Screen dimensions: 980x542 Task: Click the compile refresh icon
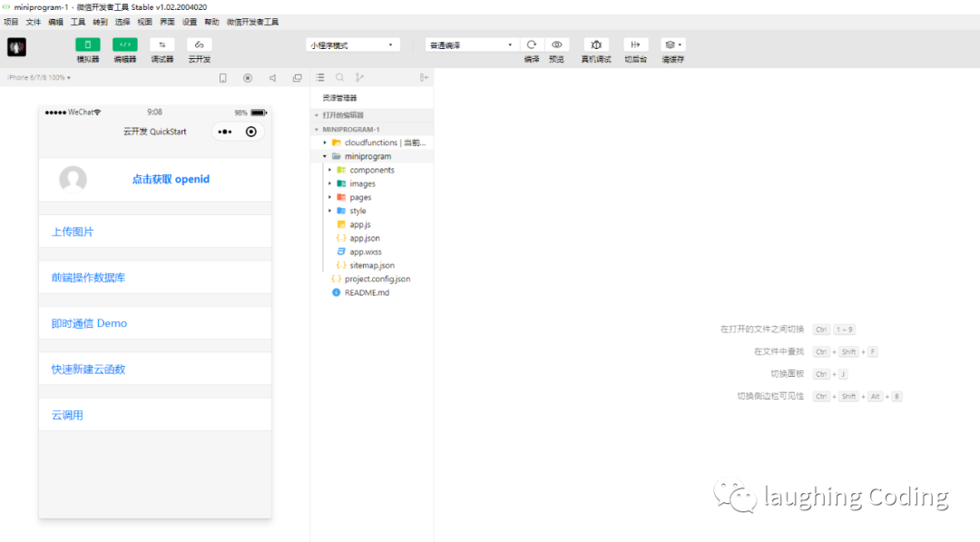coord(531,44)
